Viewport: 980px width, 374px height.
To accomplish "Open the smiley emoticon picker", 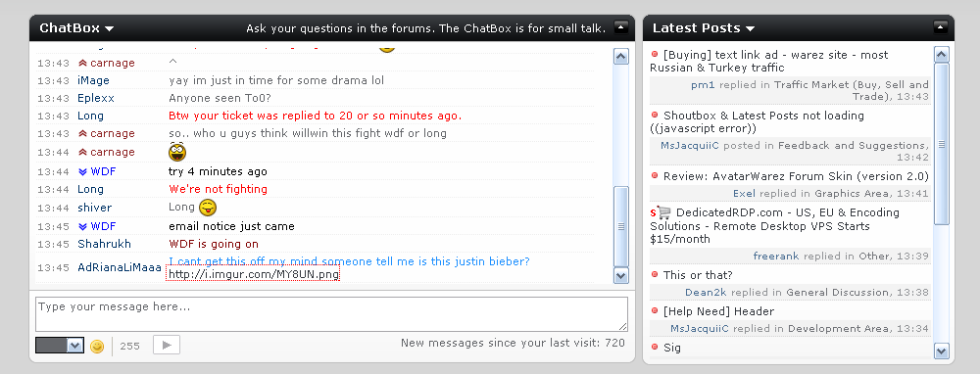I will 97,346.
